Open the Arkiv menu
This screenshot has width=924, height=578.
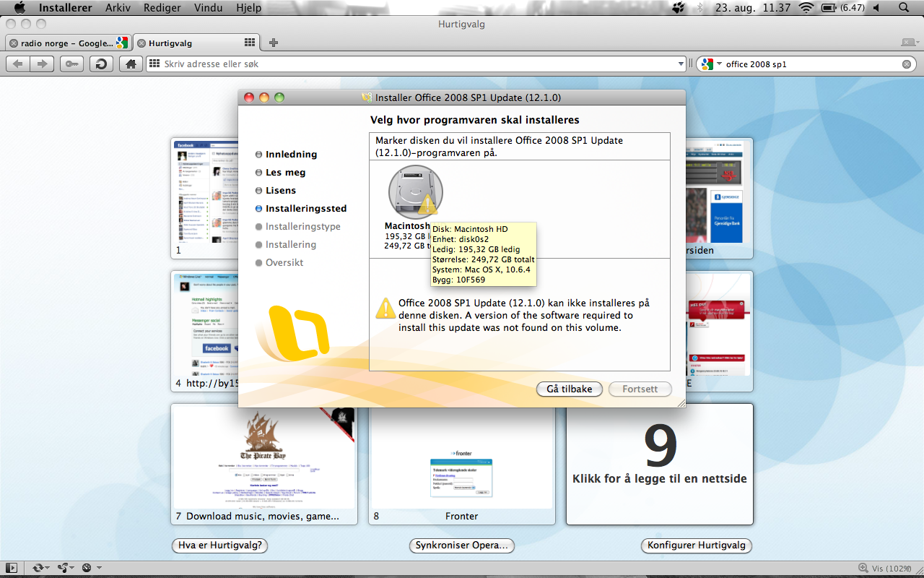[118, 8]
